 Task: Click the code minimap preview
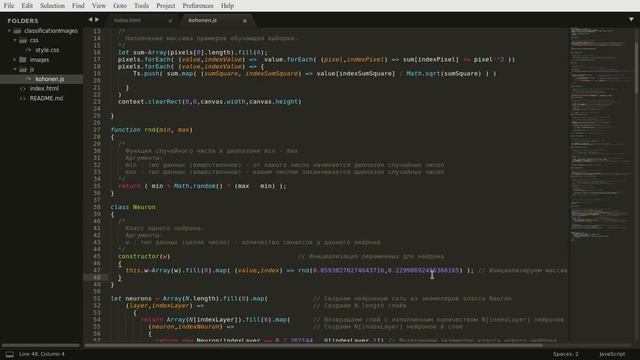click(x=601, y=135)
